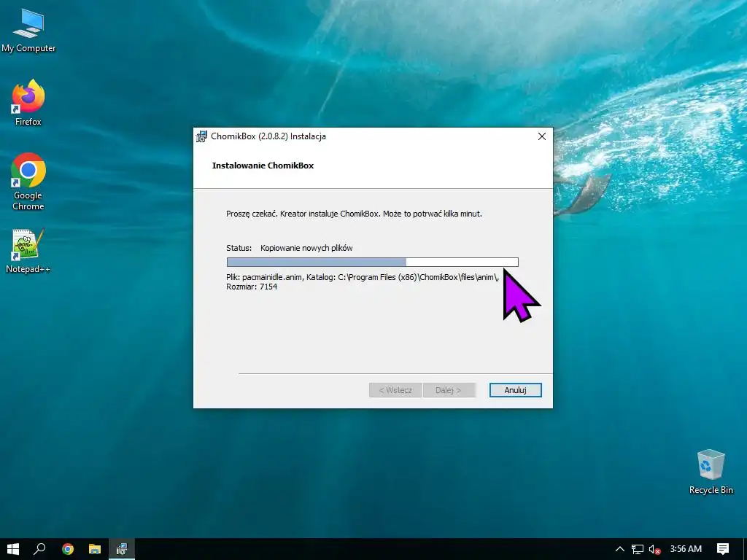This screenshot has width=747, height=560.
Task: Click the pacmainidle.anim file path text
Action: [x=363, y=277]
